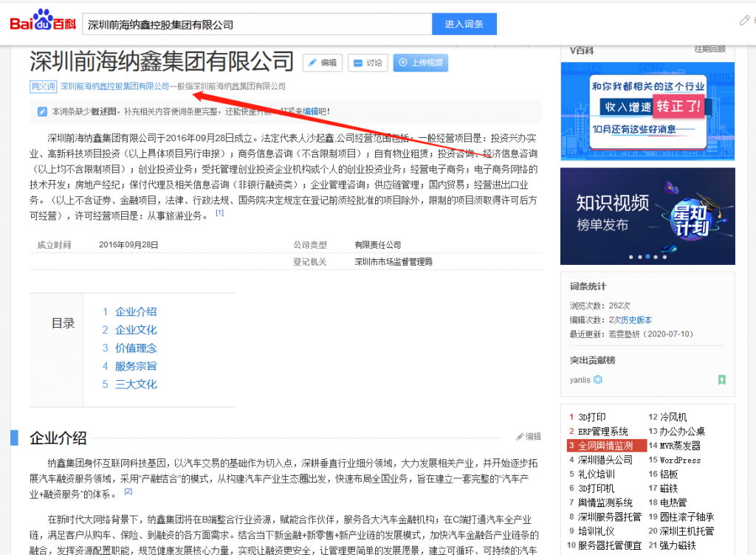Open the [1] citation reference
This screenshot has width=756, height=555.
(219, 213)
